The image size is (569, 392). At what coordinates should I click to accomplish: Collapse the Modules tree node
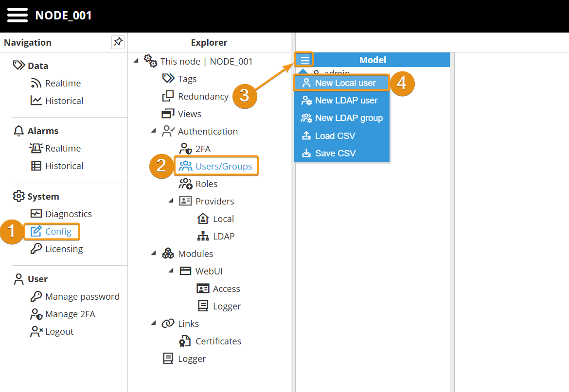click(154, 254)
